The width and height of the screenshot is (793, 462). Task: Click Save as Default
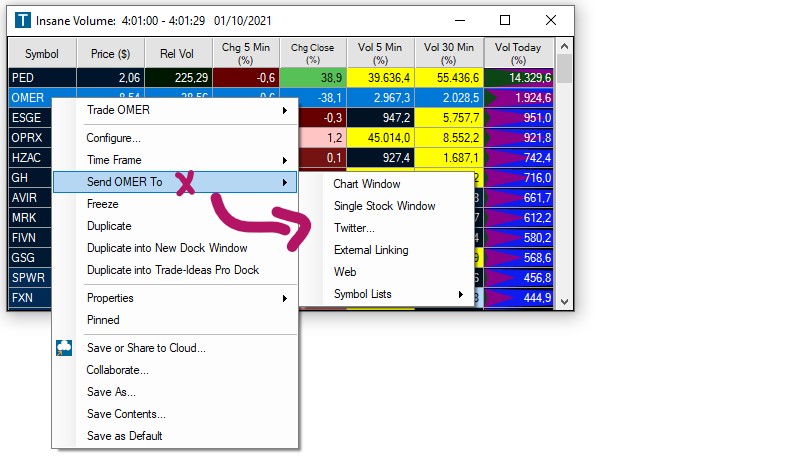(124, 436)
